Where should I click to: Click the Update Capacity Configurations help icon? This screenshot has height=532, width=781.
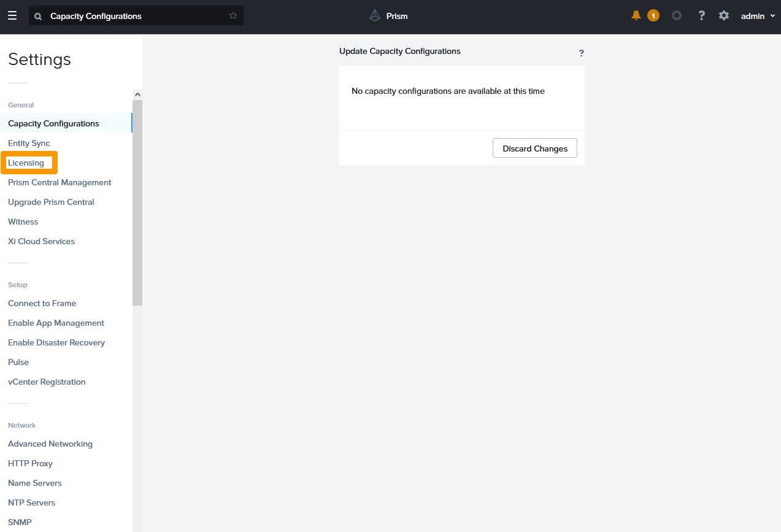coord(581,53)
